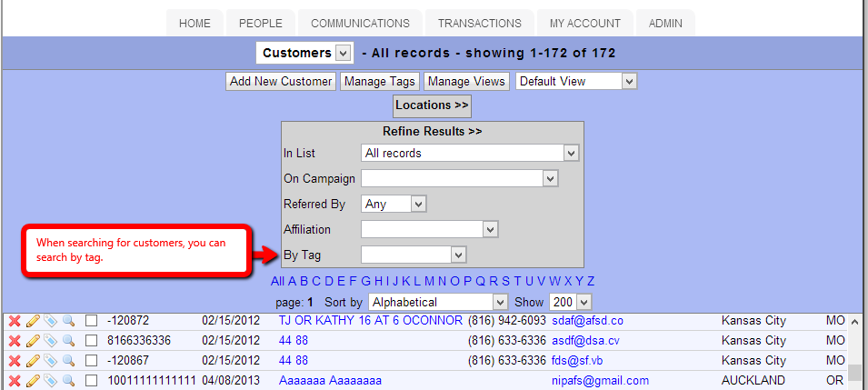Select checkbox for customer 8166336336
The height and width of the screenshot is (390, 868).
91,341
